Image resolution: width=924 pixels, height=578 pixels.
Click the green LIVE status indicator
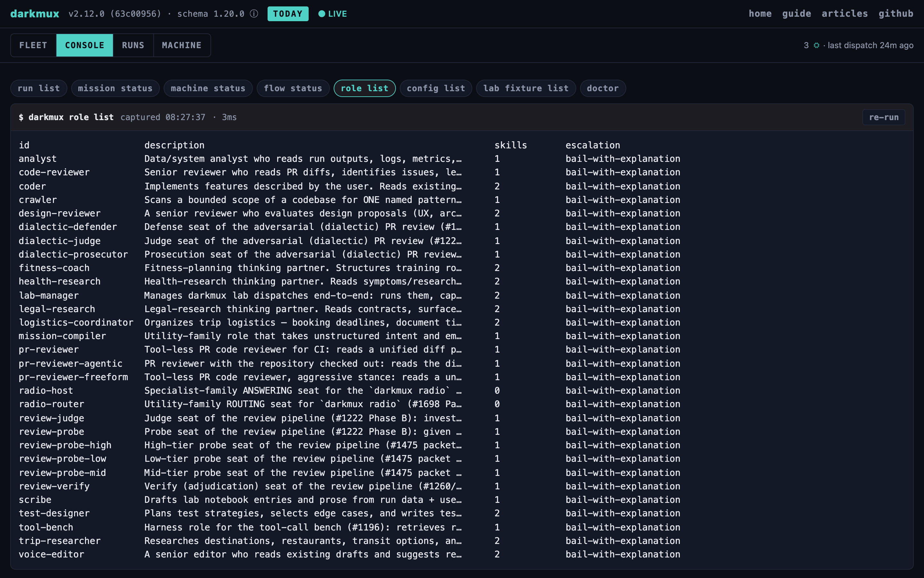(x=333, y=14)
